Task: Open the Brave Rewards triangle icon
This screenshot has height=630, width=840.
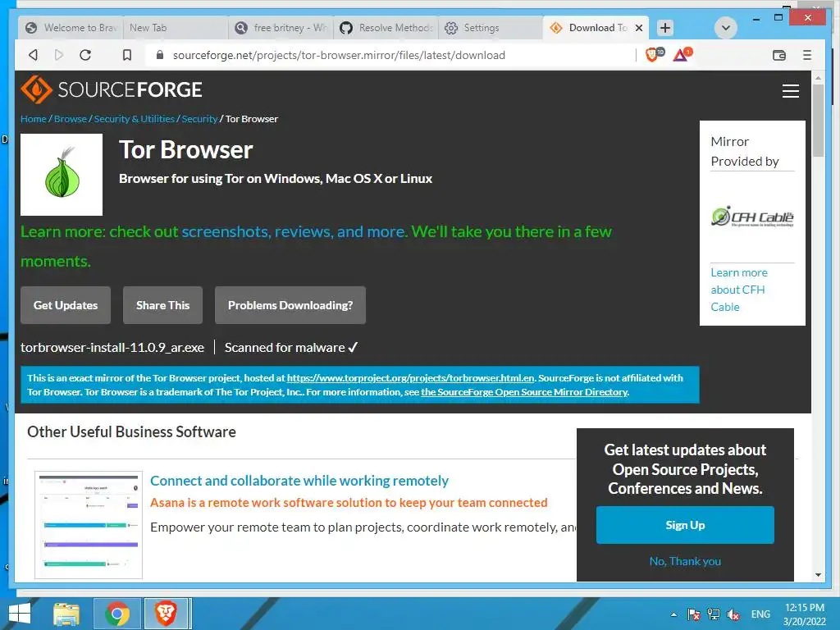Action: coord(682,54)
